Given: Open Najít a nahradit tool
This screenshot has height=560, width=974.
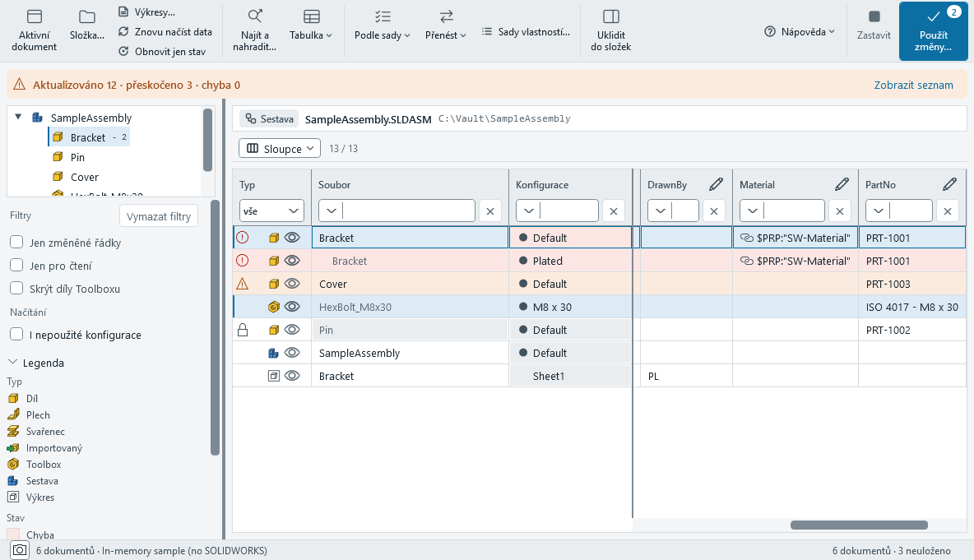Looking at the screenshot, I should tap(255, 30).
